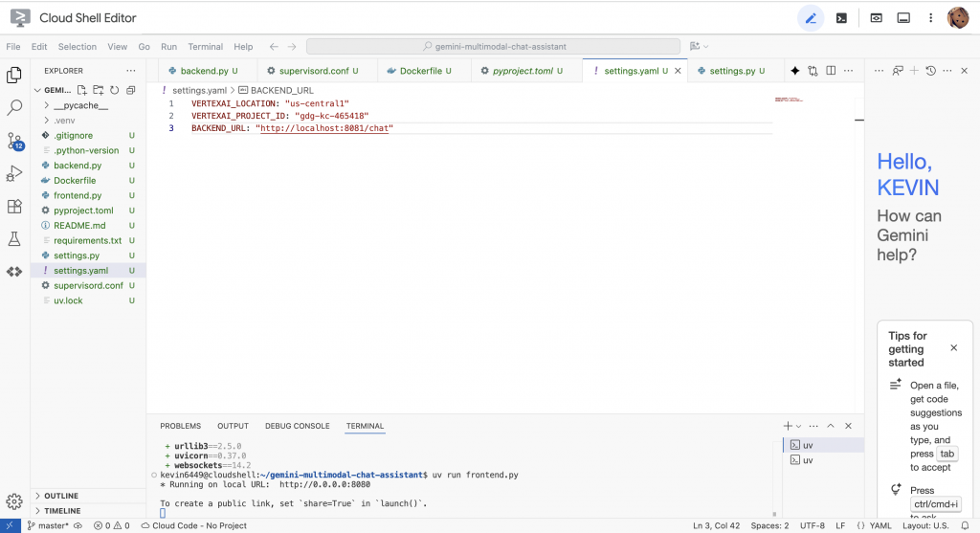Click notifications bell in status bar
980x533 pixels.
[x=965, y=526]
